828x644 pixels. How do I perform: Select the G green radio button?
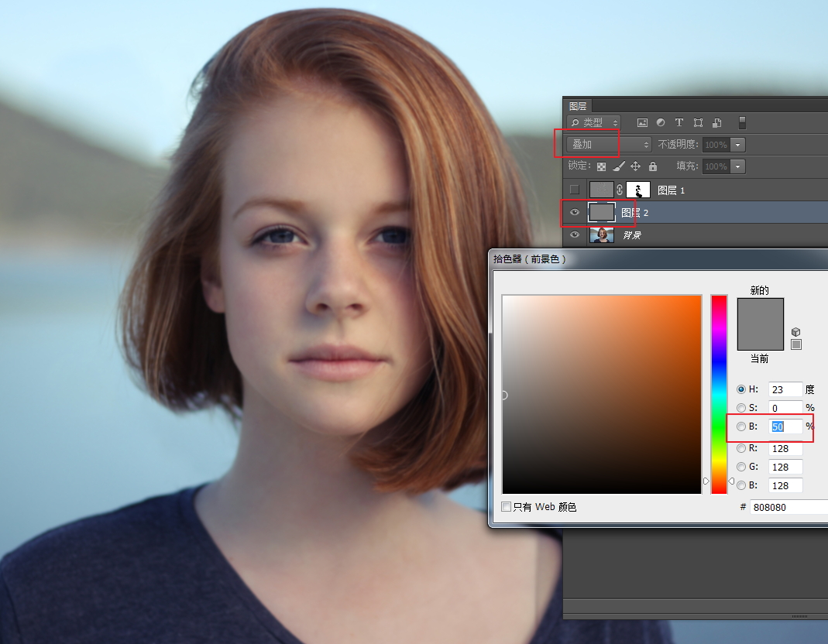point(741,467)
